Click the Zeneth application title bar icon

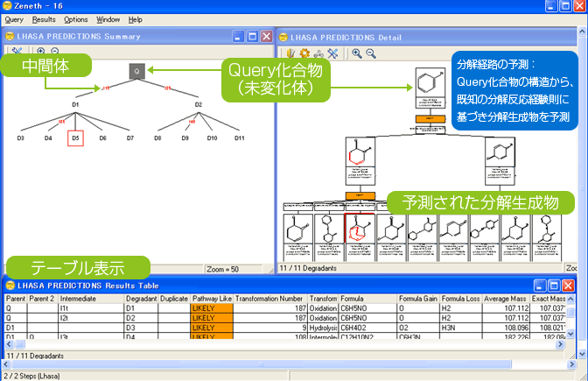pos(7,5)
